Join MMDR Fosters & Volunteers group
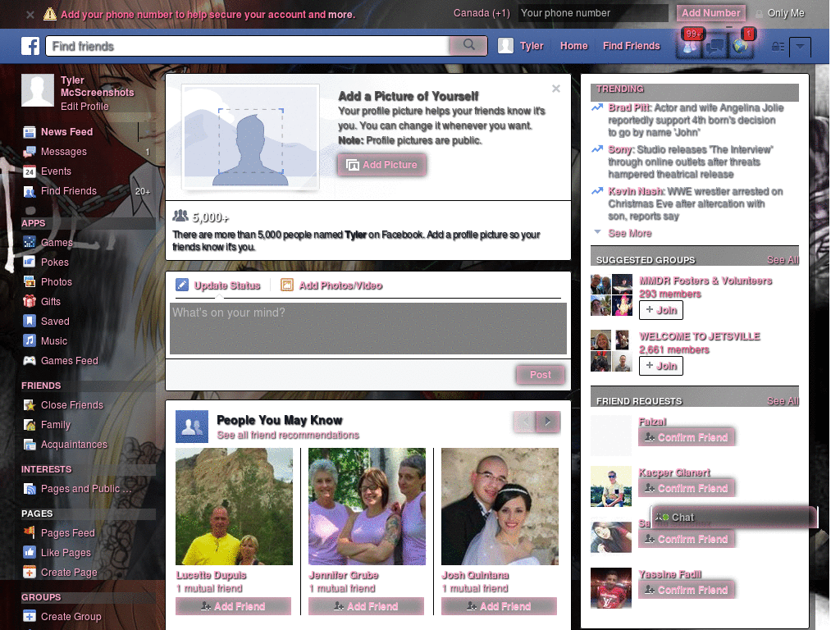Viewport: 840px width, 630px height. pyautogui.click(x=661, y=310)
